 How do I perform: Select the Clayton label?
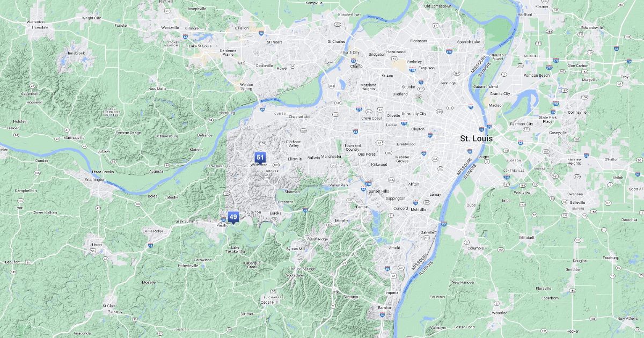click(418, 129)
